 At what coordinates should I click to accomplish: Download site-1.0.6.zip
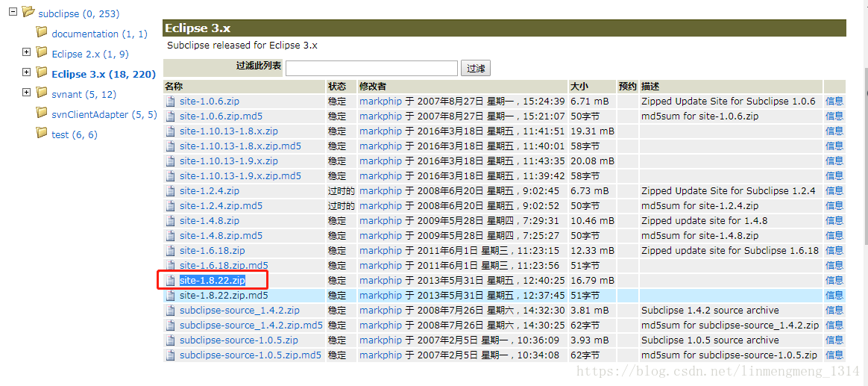click(x=210, y=102)
